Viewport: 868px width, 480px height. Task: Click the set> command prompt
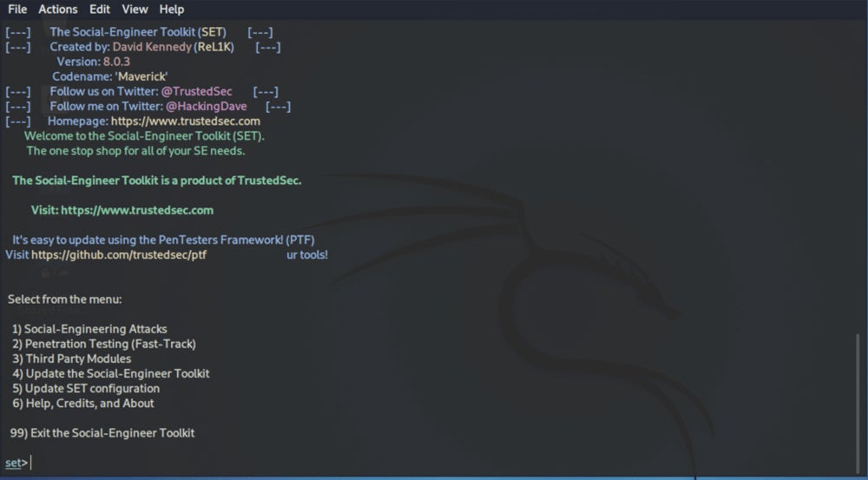coord(16,463)
